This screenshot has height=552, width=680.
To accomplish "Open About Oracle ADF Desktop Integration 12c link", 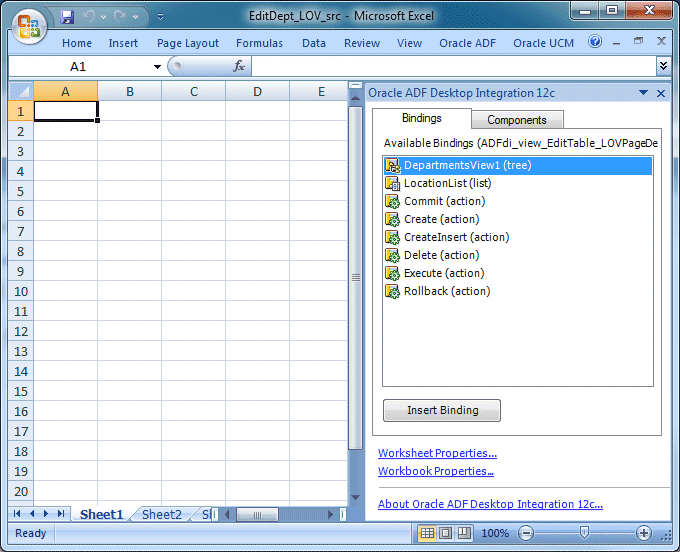I will tap(490, 504).
